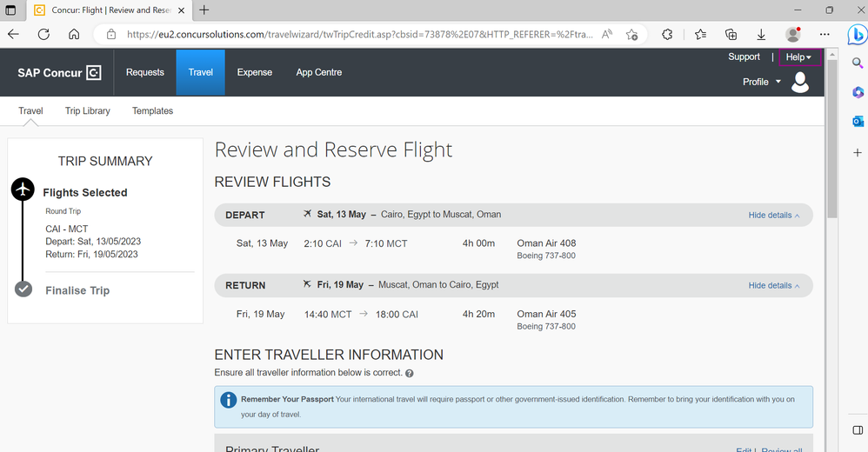Collapse the DEPART flight details
The image size is (868, 452).
(x=774, y=216)
